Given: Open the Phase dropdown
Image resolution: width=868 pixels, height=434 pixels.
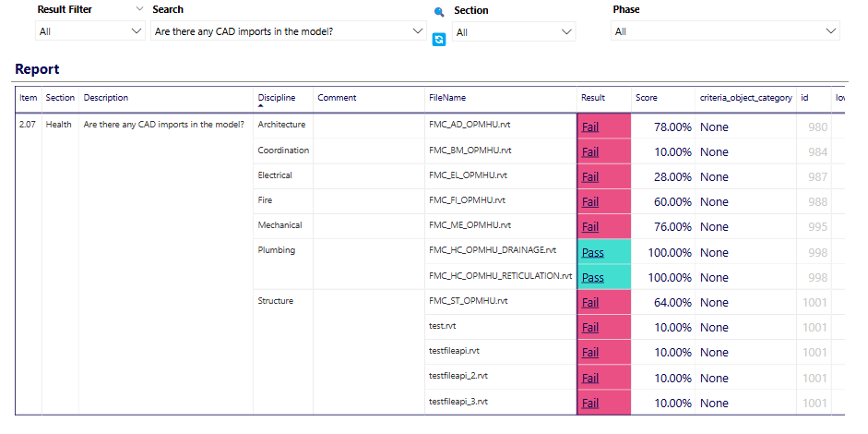Looking at the screenshot, I should click(x=725, y=31).
